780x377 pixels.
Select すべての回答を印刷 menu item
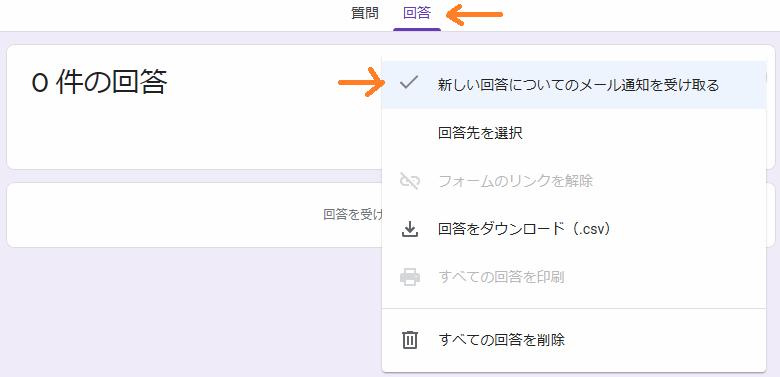tap(574, 277)
